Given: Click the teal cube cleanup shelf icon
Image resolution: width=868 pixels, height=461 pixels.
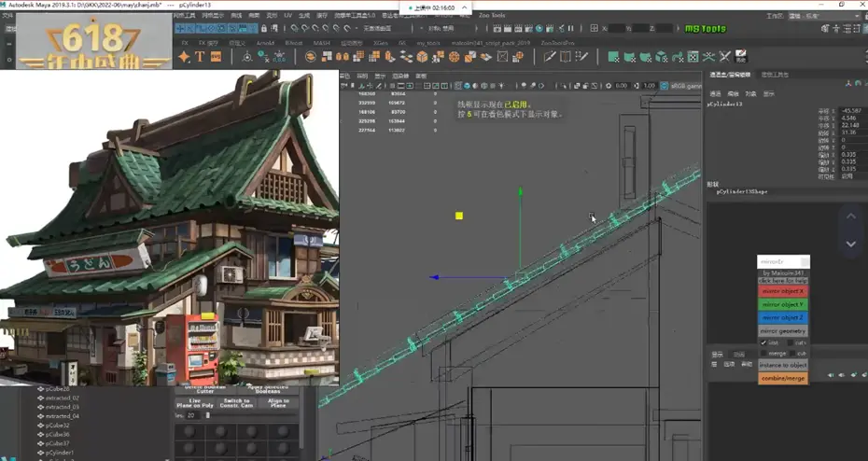Looking at the screenshot, I should pos(662,56).
